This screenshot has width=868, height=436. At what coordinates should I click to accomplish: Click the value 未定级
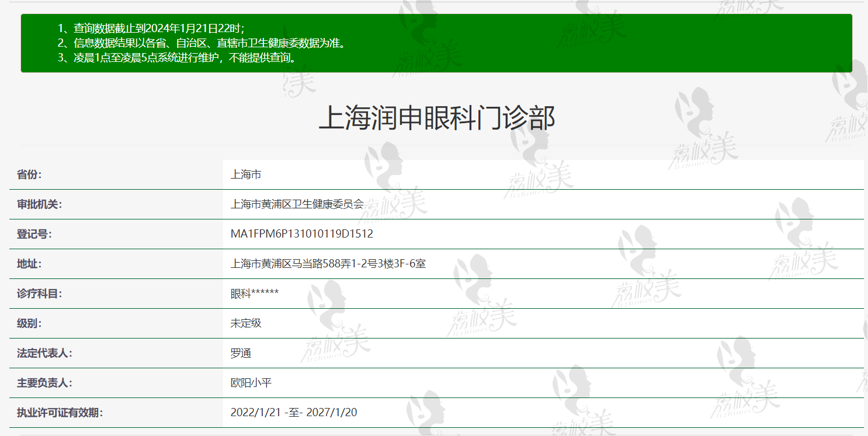[x=246, y=323]
